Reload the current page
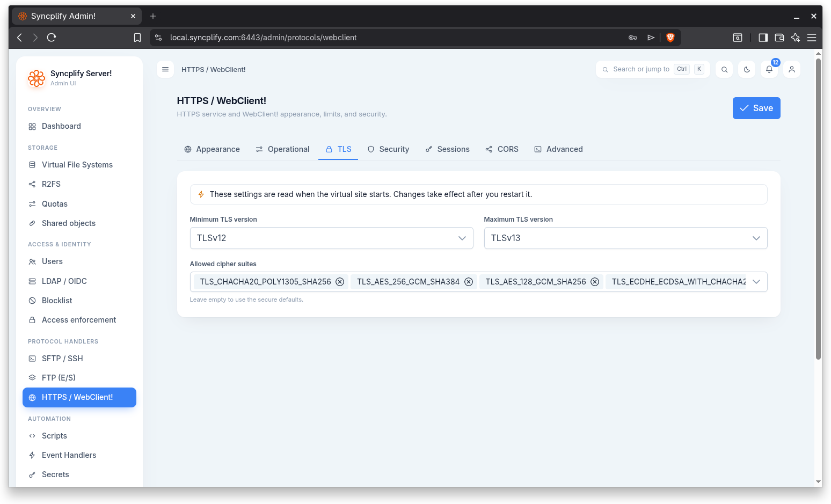Viewport: 831px width, 504px height. (x=52, y=38)
